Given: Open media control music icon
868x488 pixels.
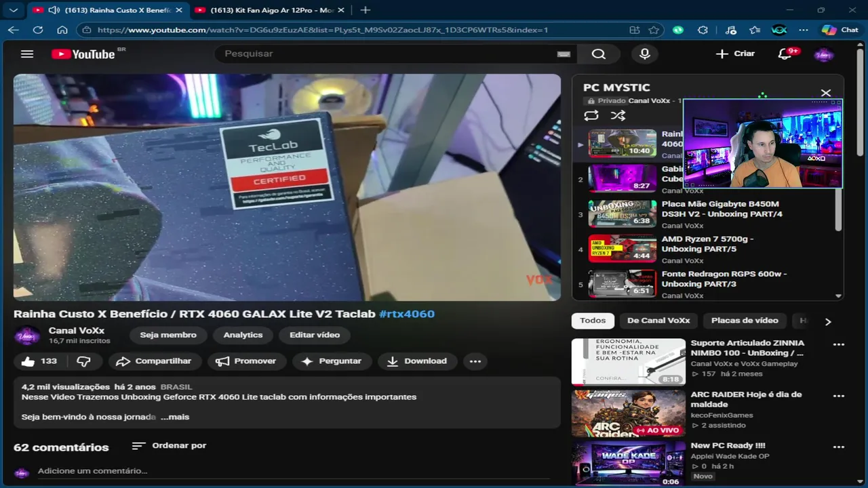Looking at the screenshot, I should (730, 30).
